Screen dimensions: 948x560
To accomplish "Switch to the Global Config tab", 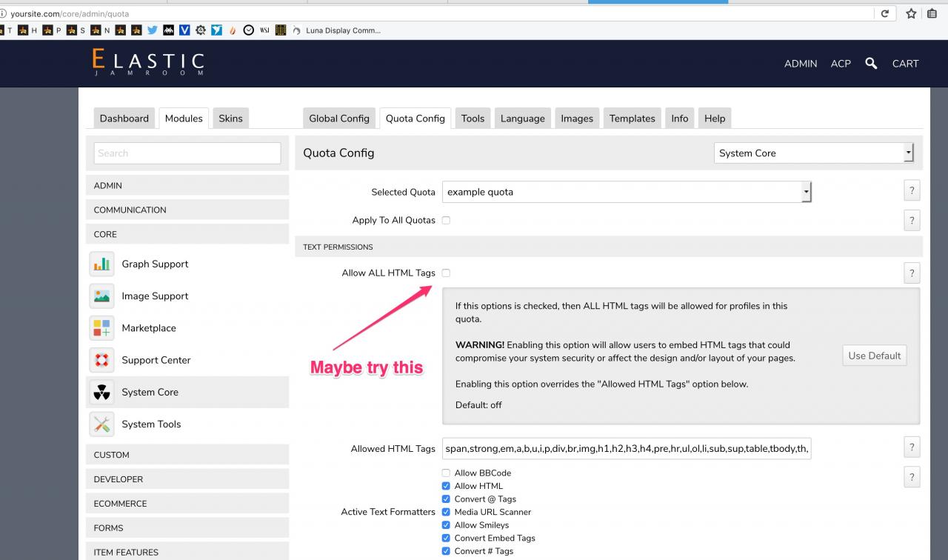I will 338,119.
